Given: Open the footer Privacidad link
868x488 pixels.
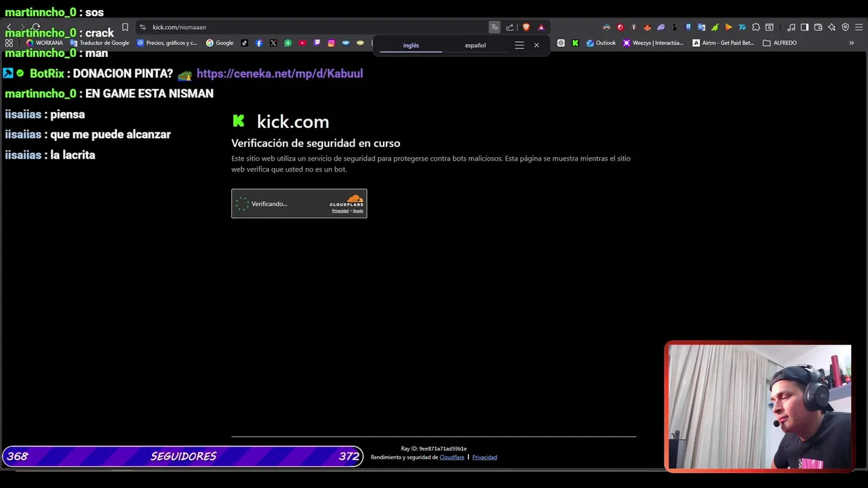Looking at the screenshot, I should click(x=484, y=457).
